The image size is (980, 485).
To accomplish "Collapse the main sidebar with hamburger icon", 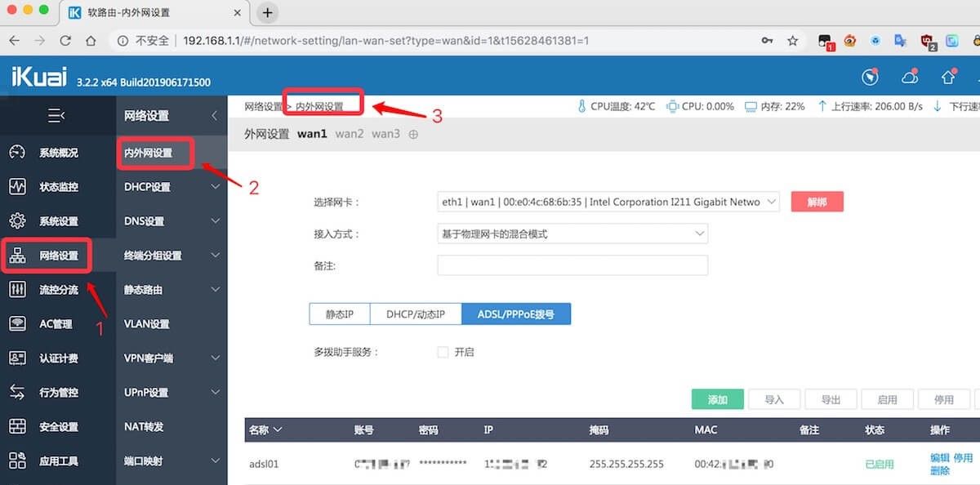I will pos(56,116).
